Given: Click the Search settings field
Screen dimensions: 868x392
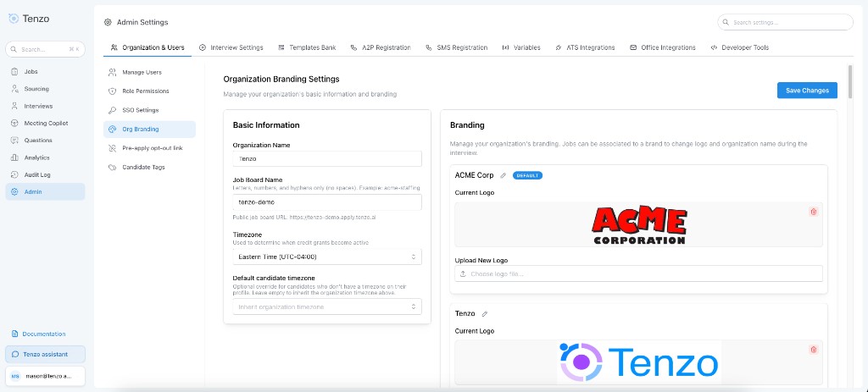Looking at the screenshot, I should point(785,22).
